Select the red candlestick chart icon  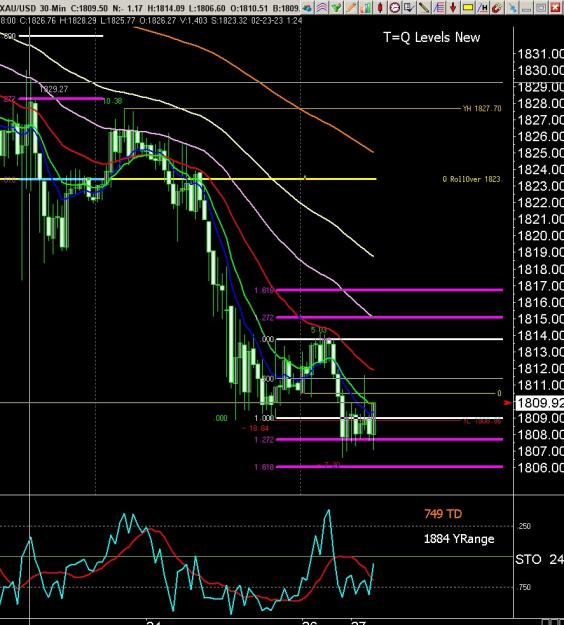coord(380,7)
